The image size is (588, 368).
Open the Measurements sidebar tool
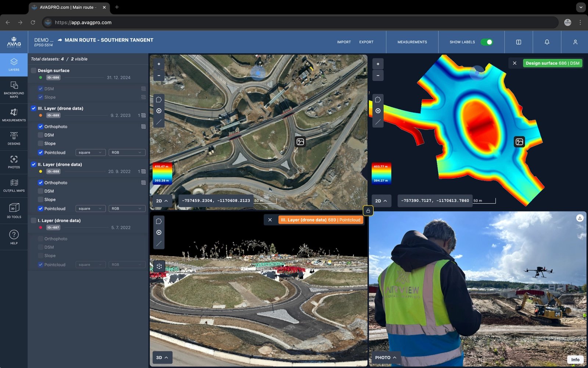tap(14, 115)
